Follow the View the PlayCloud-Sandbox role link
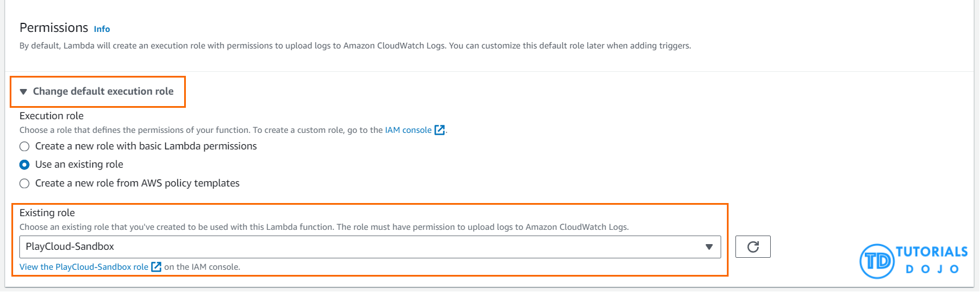 (84, 267)
